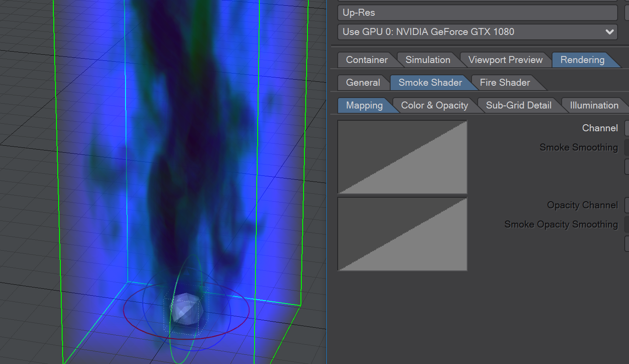Open the Container tab
The image size is (629, 364).
tap(367, 60)
